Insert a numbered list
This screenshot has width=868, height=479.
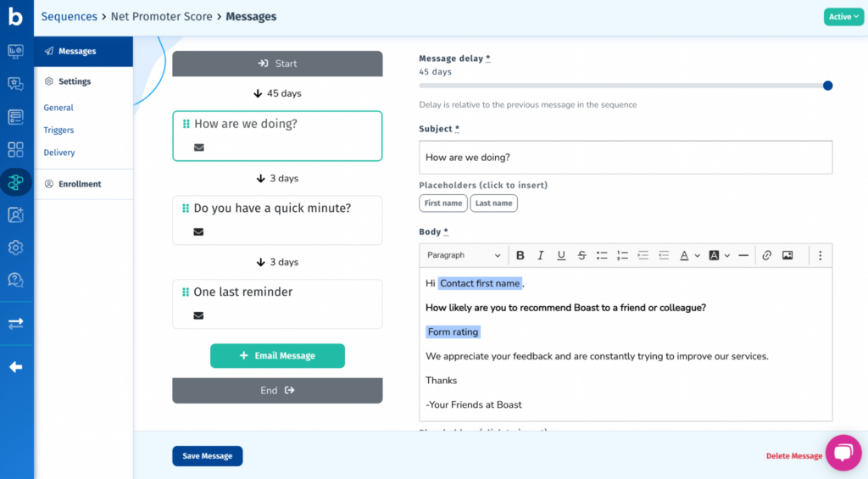622,255
